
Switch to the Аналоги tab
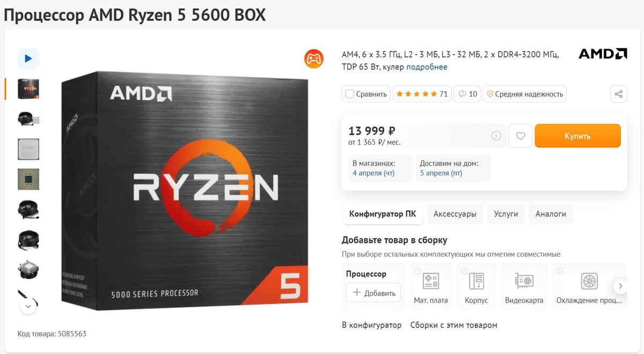pos(551,214)
